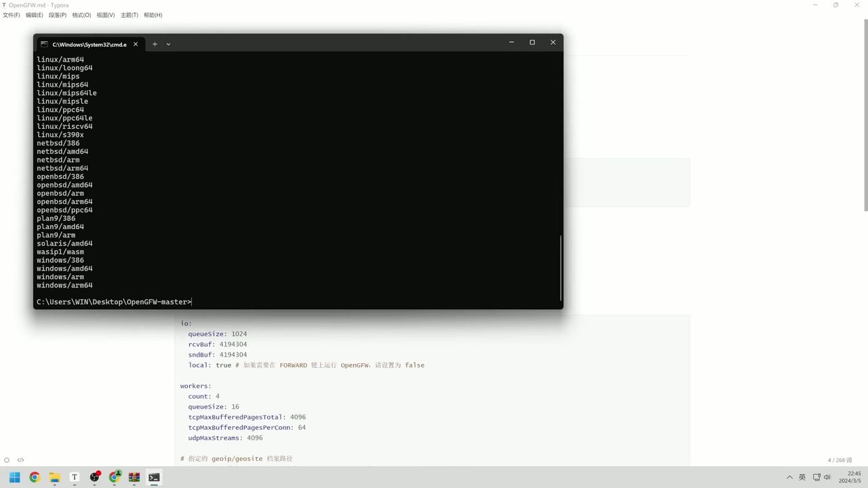Screen dimensions: 868x488
Task: Open OBS Studio from the taskbar
Action: click(x=94, y=477)
